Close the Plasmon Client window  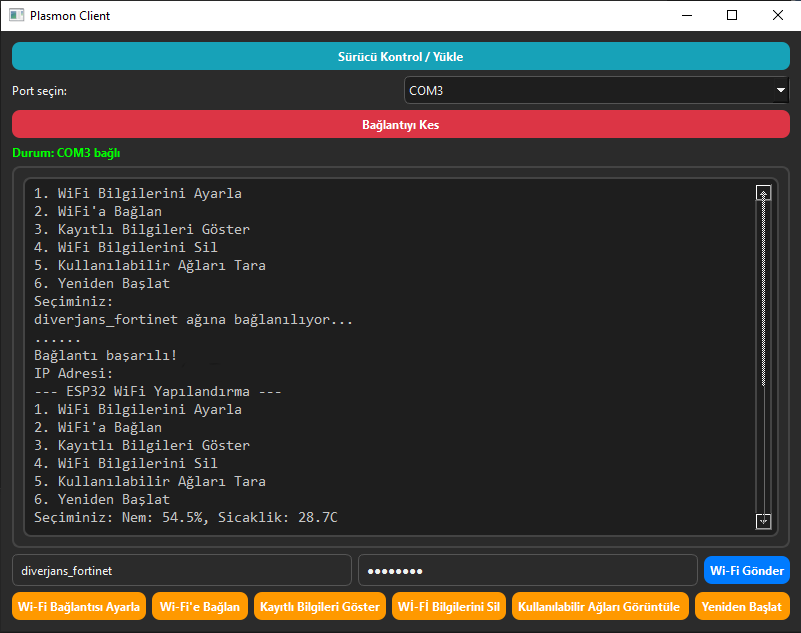(778, 16)
